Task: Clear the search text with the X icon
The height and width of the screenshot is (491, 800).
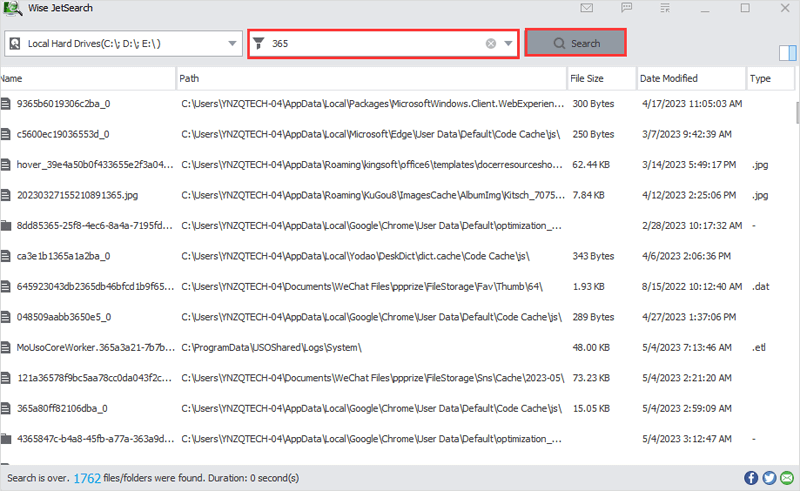Action: pos(491,43)
